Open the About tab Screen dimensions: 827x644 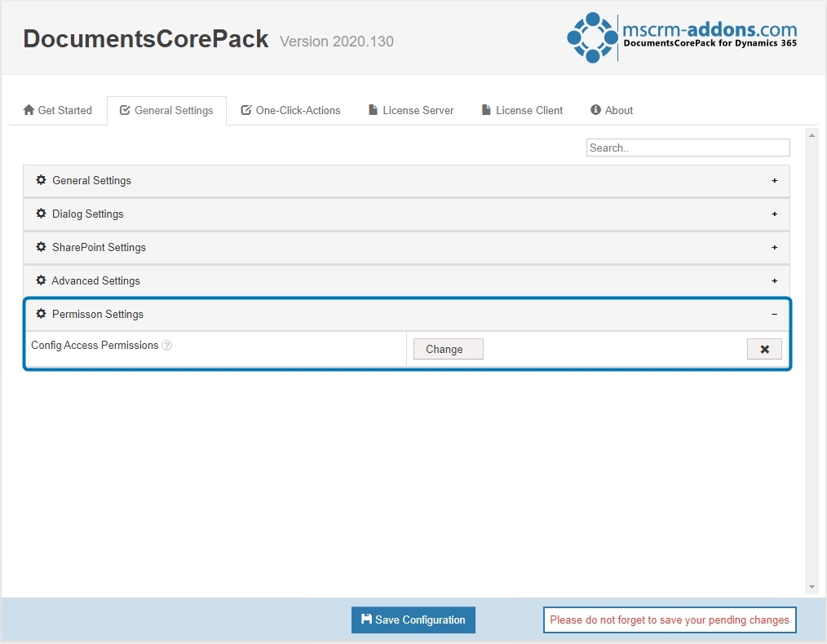coord(612,110)
